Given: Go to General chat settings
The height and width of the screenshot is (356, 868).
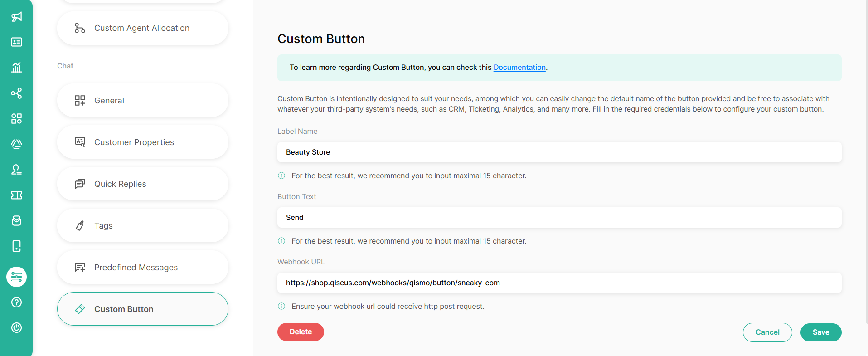Looking at the screenshot, I should click(x=142, y=101).
